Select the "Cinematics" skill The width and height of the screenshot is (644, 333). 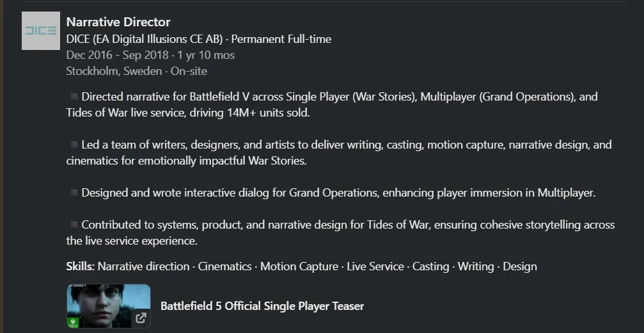click(x=224, y=266)
